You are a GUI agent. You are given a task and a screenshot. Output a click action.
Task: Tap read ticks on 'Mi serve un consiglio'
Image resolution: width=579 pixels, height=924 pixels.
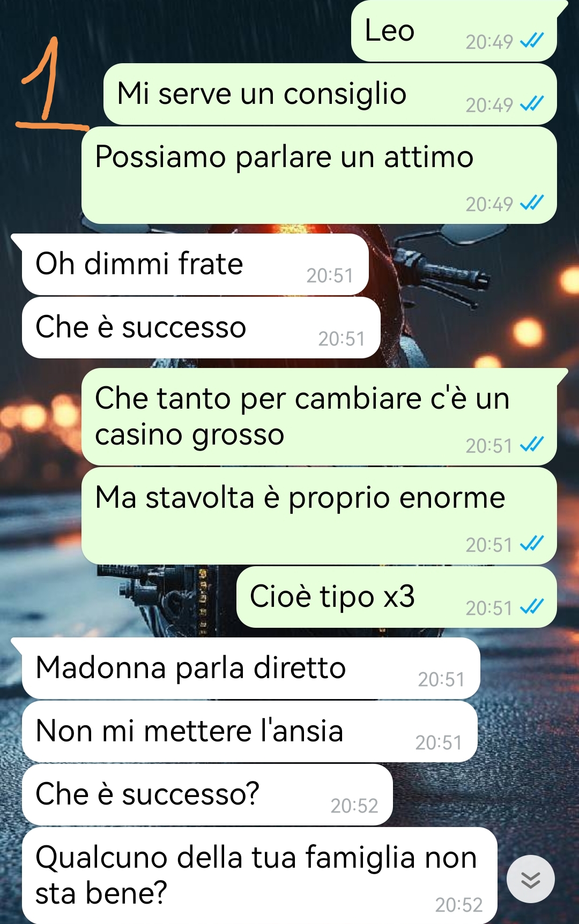pyautogui.click(x=532, y=104)
